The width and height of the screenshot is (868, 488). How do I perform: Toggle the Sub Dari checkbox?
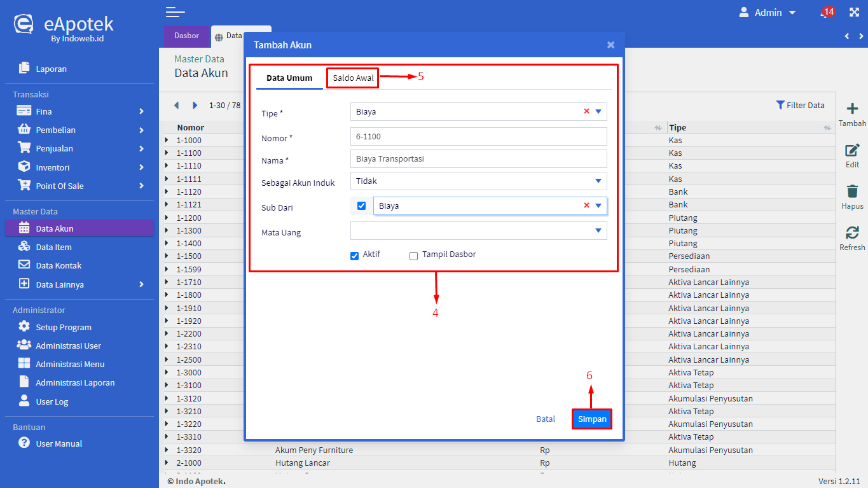coord(361,206)
